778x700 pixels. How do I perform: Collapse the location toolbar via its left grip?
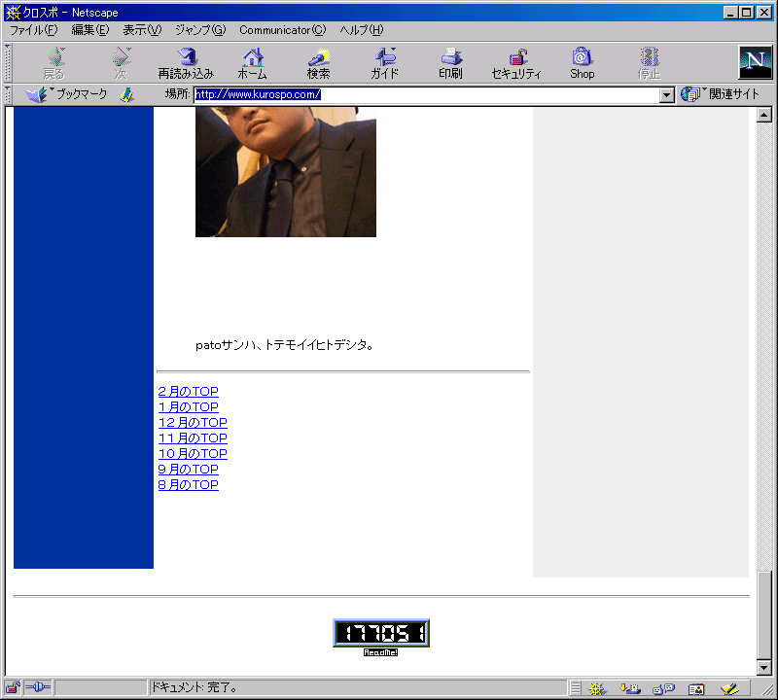8,94
